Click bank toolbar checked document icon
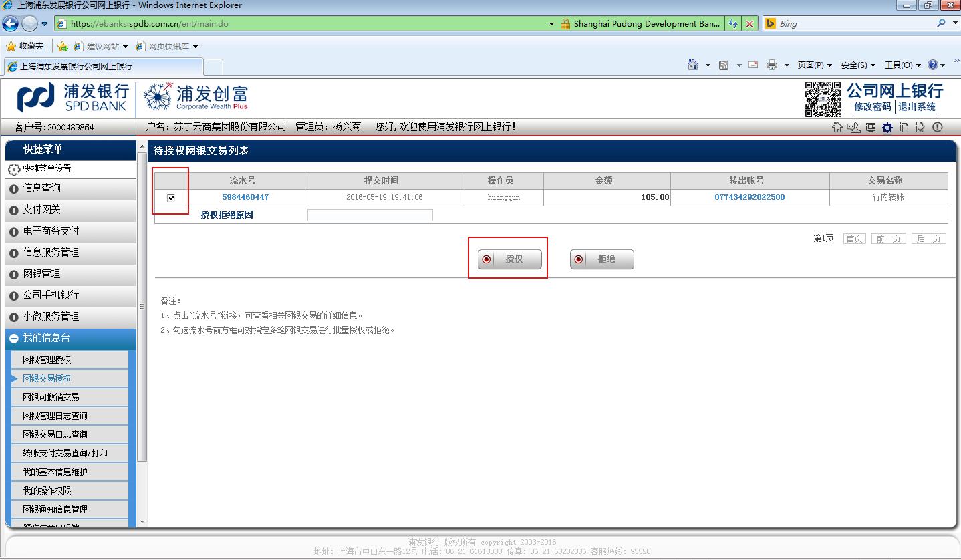 point(920,127)
